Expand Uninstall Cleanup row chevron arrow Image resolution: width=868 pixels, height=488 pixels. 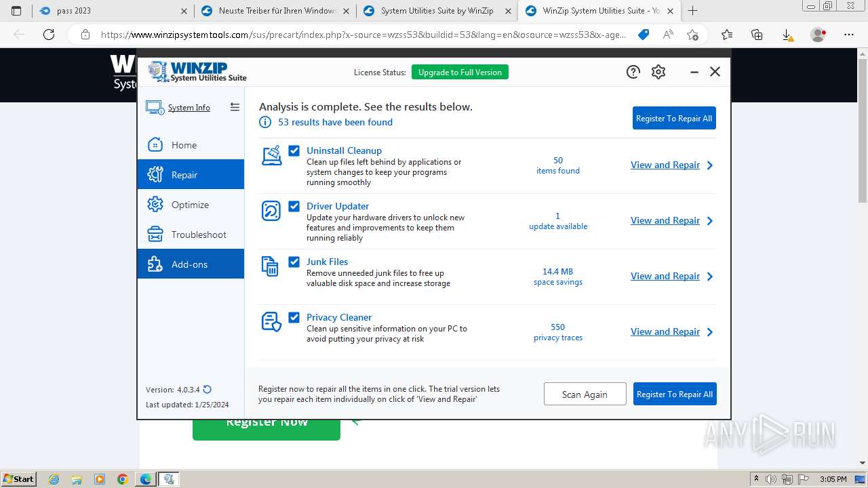710,165
